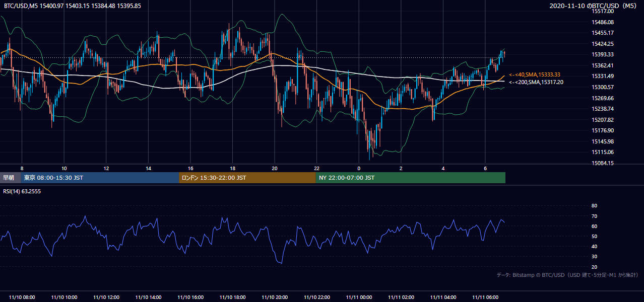Image resolution: width=644 pixels, height=302 pixels.
Task: Click price axis value 15300.57
Action: point(603,87)
